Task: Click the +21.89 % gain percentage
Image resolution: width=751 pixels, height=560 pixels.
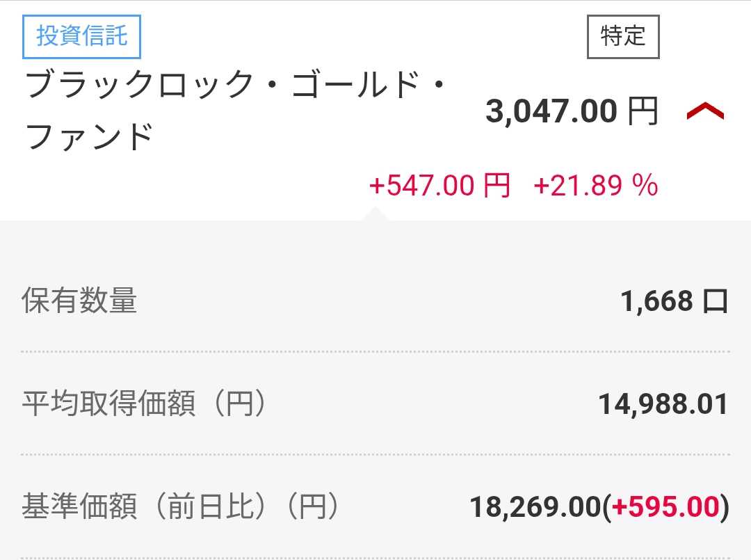Action: click(x=595, y=186)
